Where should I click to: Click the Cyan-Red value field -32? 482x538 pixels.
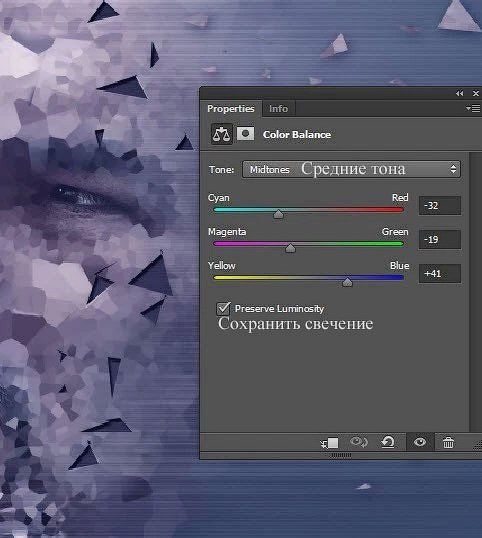pyautogui.click(x=440, y=206)
